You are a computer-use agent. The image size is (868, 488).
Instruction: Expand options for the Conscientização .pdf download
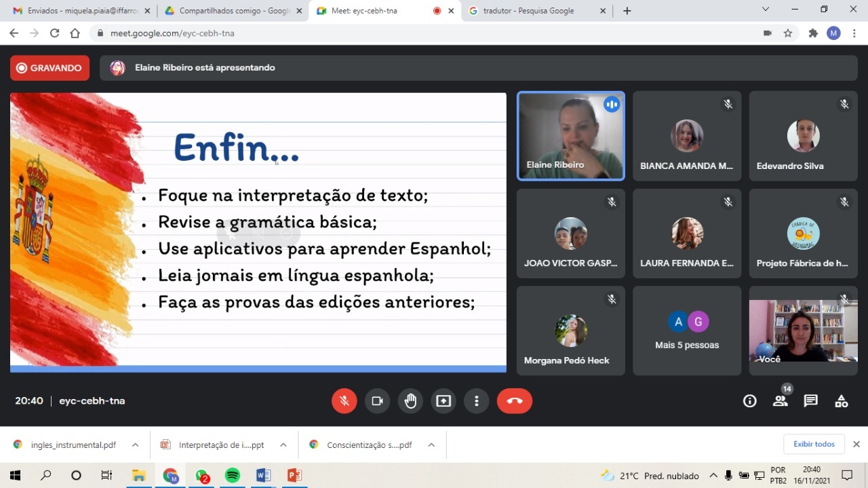(431, 445)
